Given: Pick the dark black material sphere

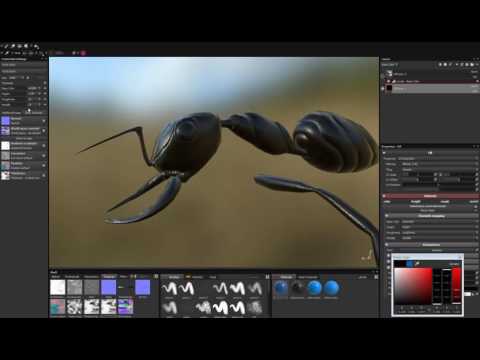Looking at the screenshot, I should (297, 288).
